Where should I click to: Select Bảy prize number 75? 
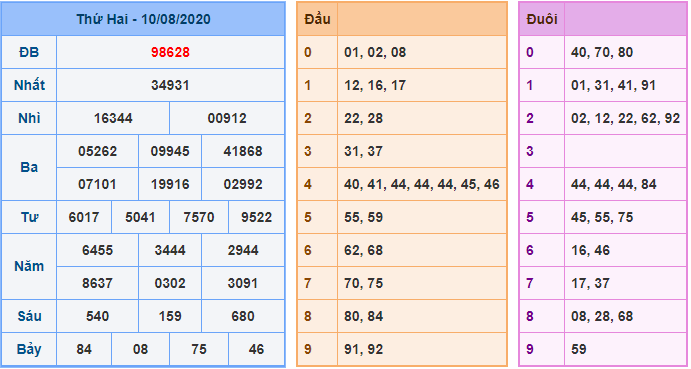(199, 349)
